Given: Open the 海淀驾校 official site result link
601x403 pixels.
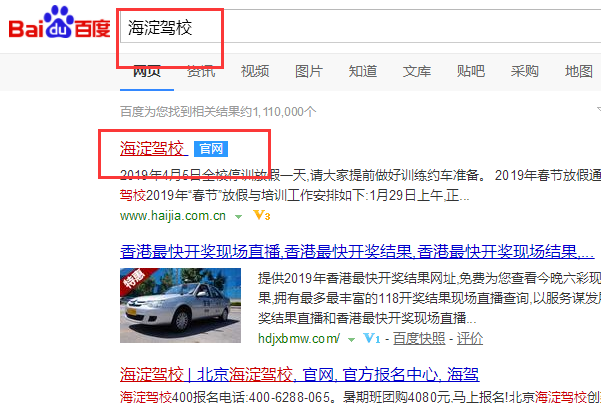Looking at the screenshot, I should (154, 149).
